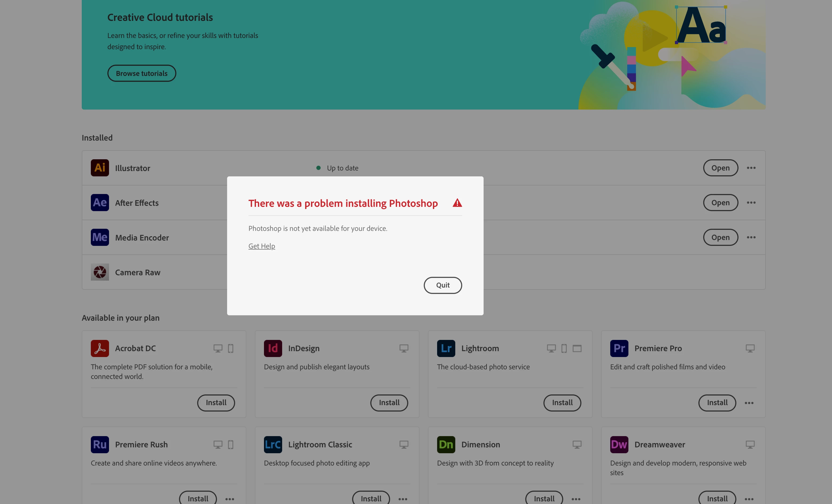Click the Illustrator app icon
This screenshot has height=504, width=832.
click(x=100, y=168)
